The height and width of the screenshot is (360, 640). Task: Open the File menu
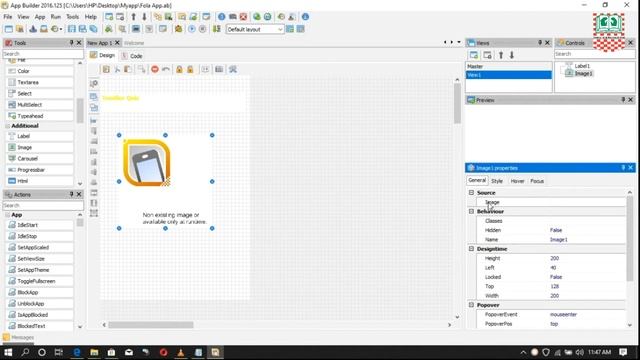click(x=8, y=17)
